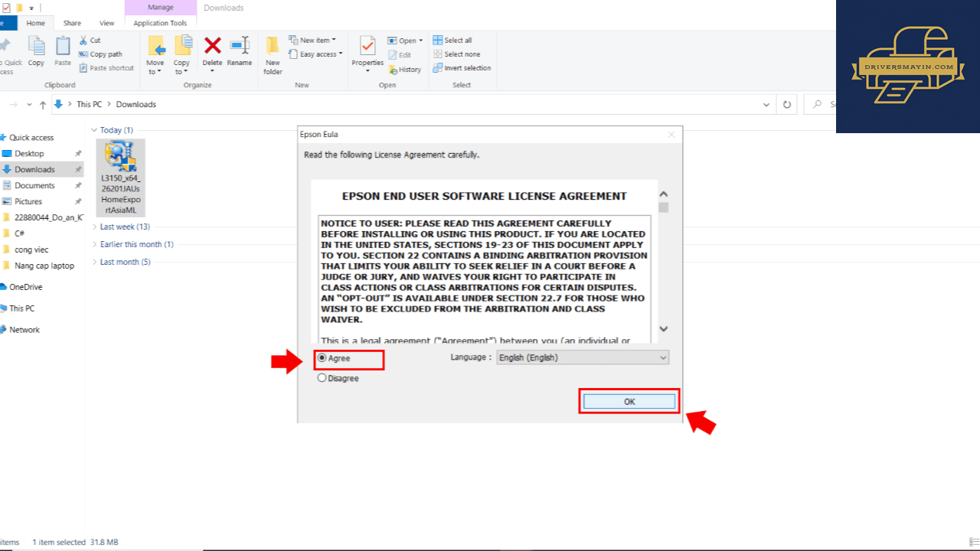Open the Language dropdown in Epson Eula

tap(583, 357)
